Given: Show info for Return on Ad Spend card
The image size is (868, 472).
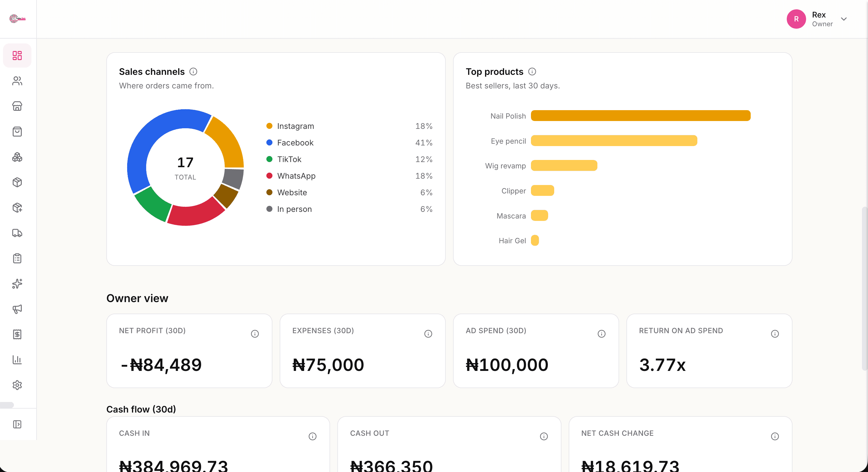Looking at the screenshot, I should pos(775,334).
